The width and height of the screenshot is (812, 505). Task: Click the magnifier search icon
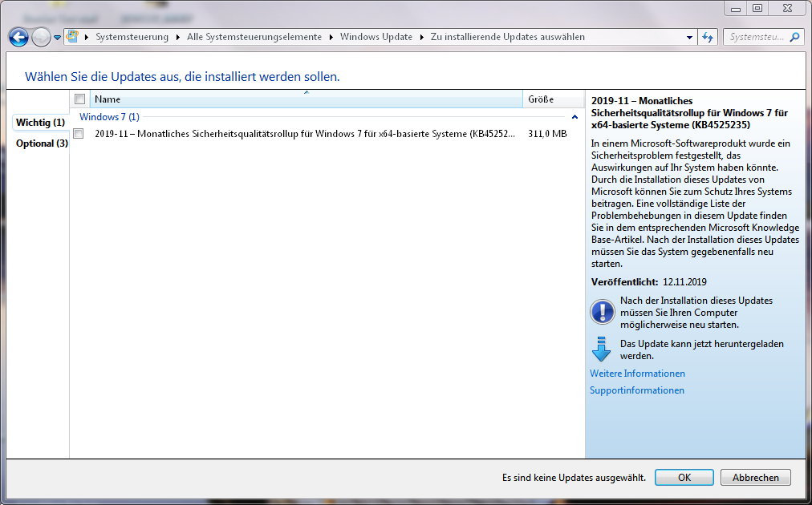(795, 37)
